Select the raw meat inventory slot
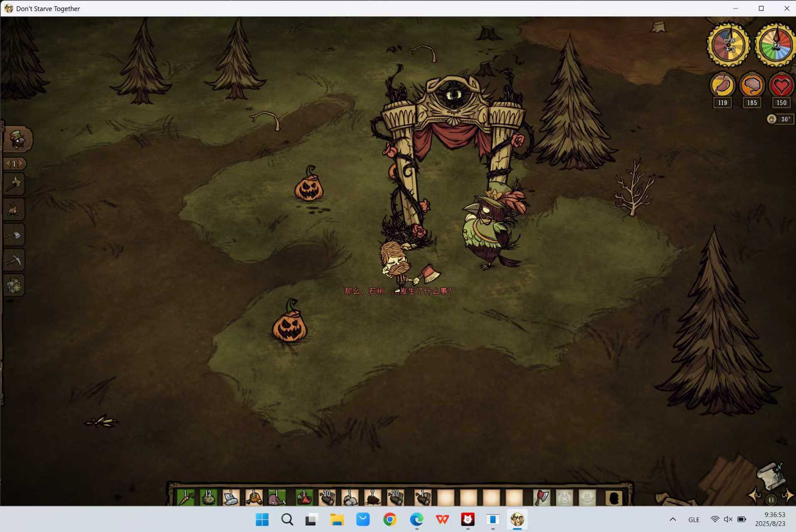Viewport: 796px width, 532px height. 276,497
